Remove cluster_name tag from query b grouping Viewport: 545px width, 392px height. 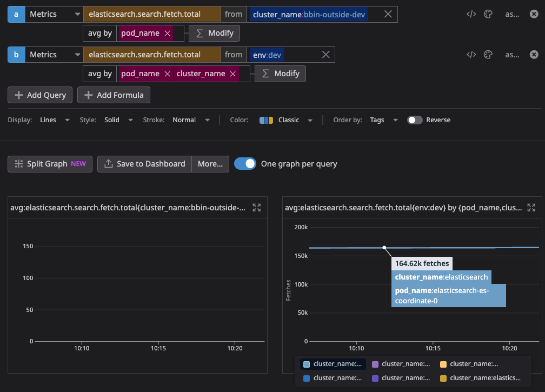[233, 74]
